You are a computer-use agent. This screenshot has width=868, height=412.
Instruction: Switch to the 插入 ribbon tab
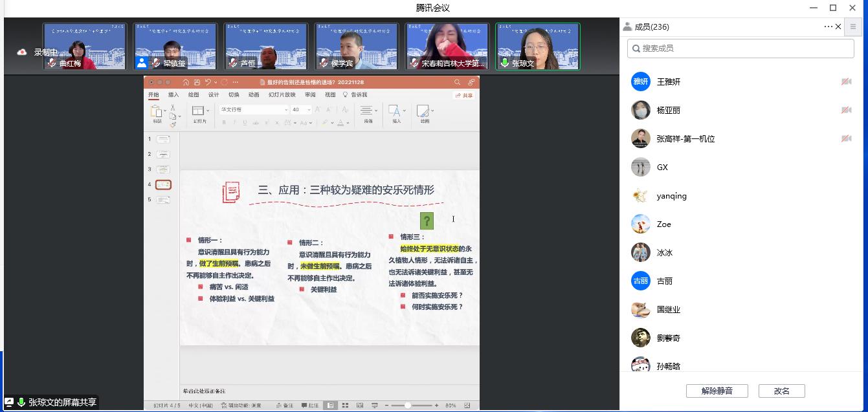pyautogui.click(x=173, y=94)
